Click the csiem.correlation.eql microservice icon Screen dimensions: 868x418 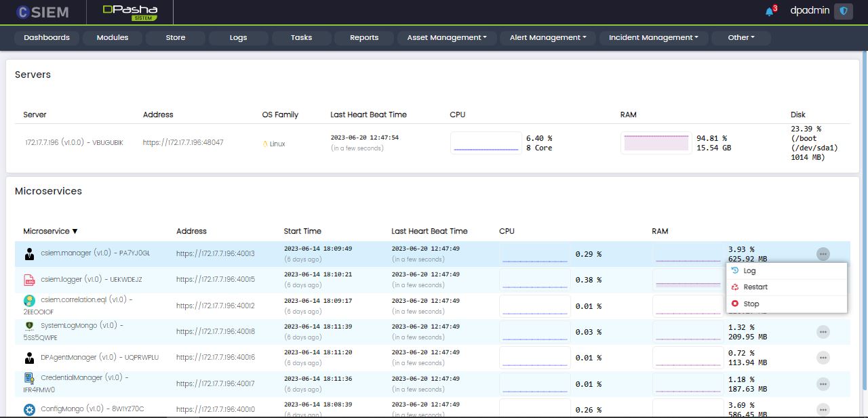click(x=29, y=300)
